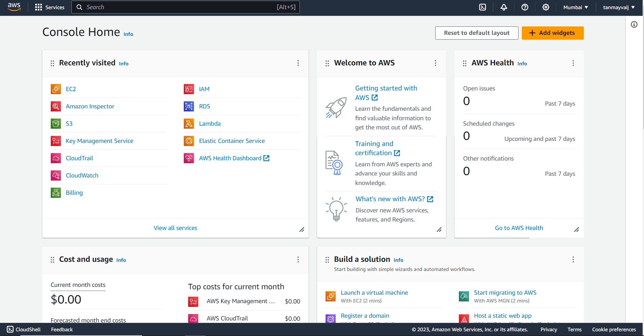The height and width of the screenshot is (336, 644).
Task: Click Reset to default layout
Action: (476, 33)
